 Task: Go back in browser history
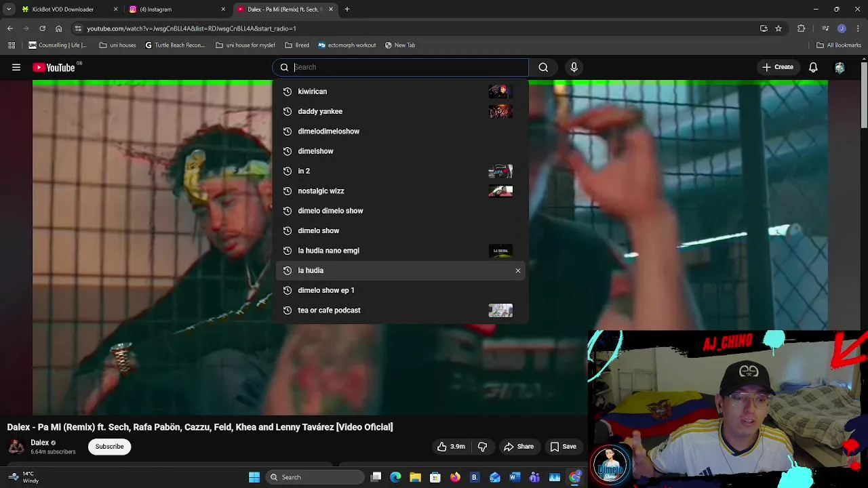pyautogui.click(x=9, y=28)
